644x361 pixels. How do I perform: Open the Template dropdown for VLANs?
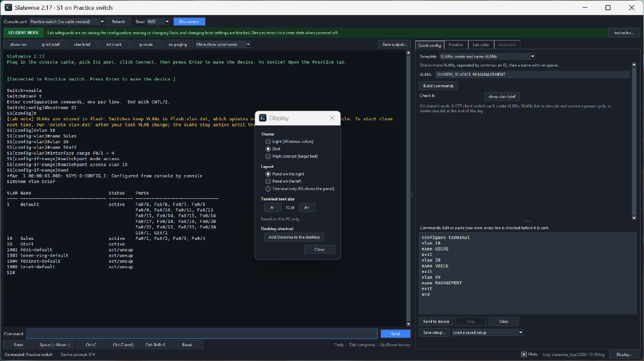point(533,56)
